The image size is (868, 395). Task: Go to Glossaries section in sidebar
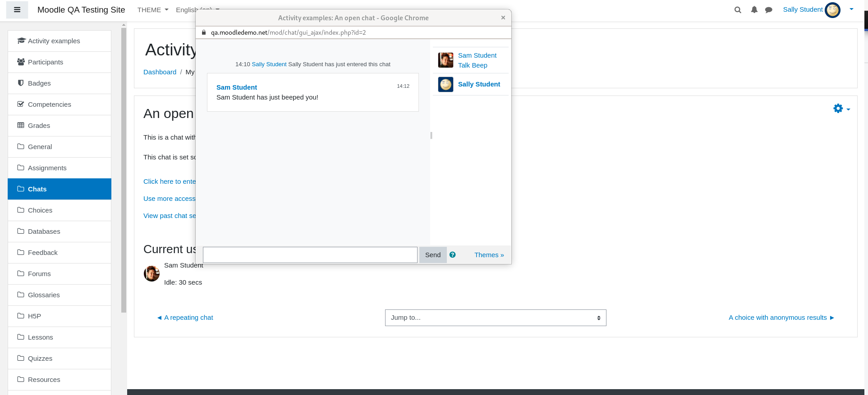pos(60,295)
